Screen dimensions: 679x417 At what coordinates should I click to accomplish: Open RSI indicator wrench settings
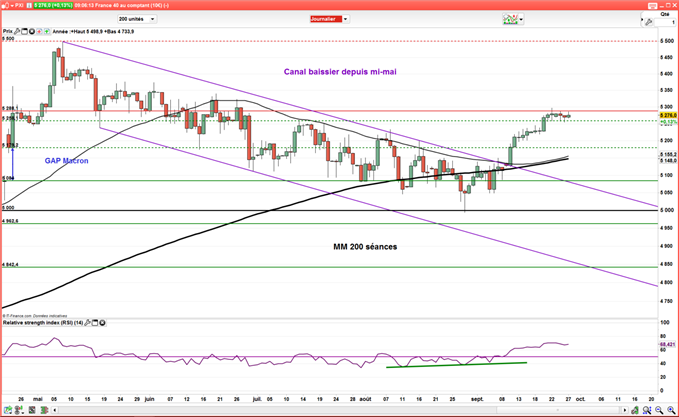click(87, 323)
